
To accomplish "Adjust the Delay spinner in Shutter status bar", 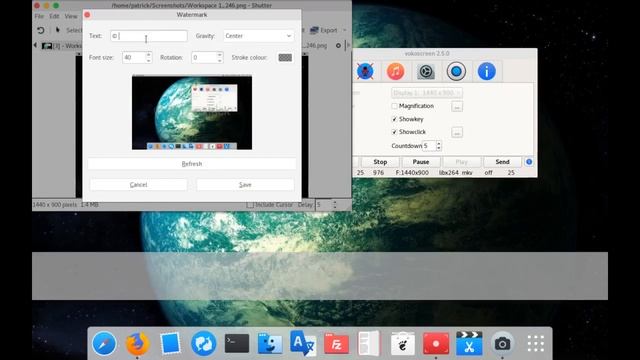I will point(335,205).
